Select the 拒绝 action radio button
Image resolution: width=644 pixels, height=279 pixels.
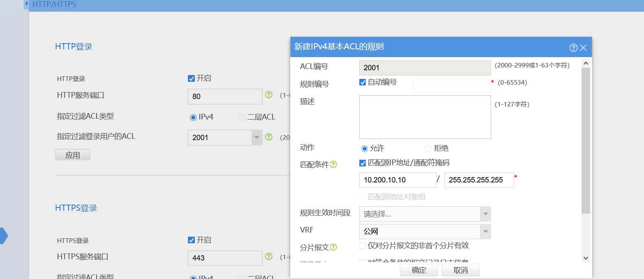pyautogui.click(x=428, y=148)
